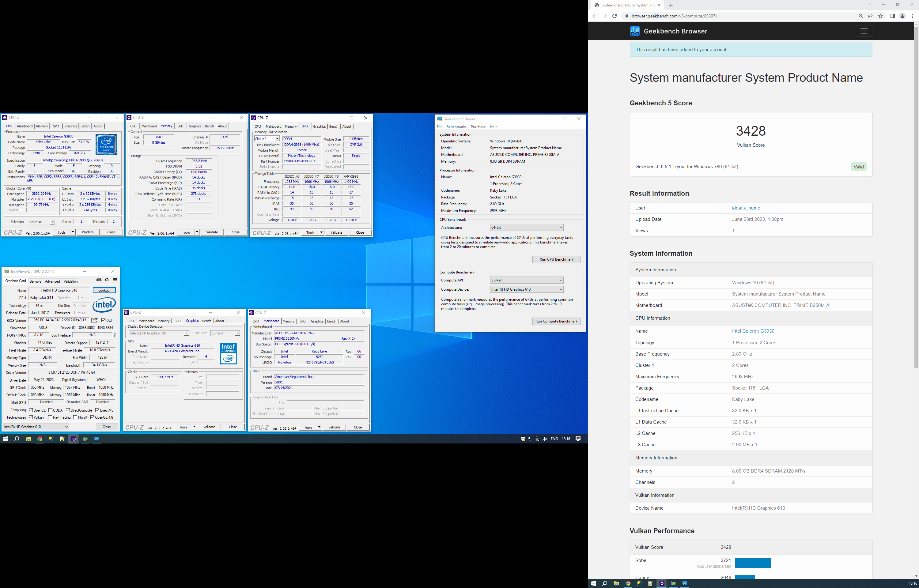919x588 pixels.
Task: Click the GPU-Z refresh icon
Action: coord(107,280)
